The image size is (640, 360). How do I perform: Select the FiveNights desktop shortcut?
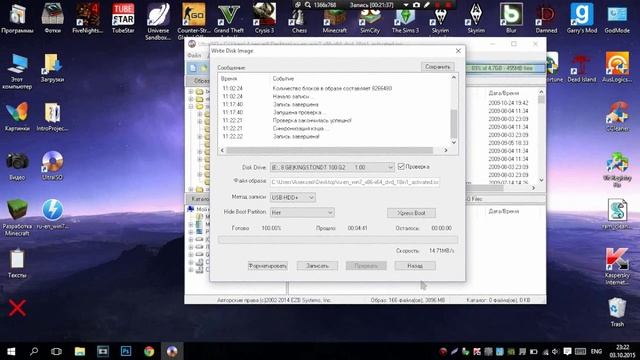point(88,18)
